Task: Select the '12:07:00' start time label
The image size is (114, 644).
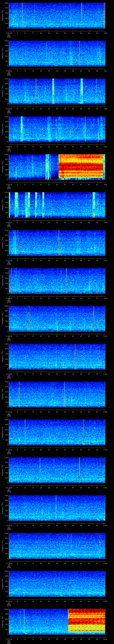Action: 9,260
